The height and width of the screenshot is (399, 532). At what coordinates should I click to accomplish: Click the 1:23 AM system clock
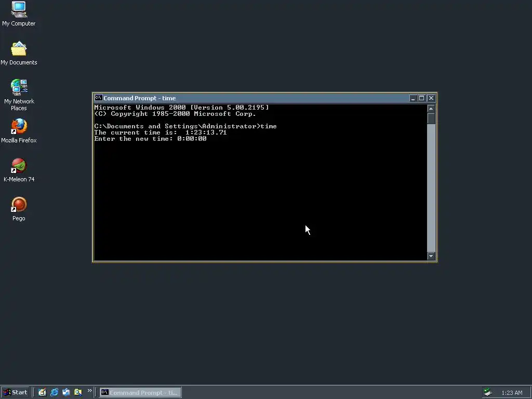pyautogui.click(x=512, y=393)
